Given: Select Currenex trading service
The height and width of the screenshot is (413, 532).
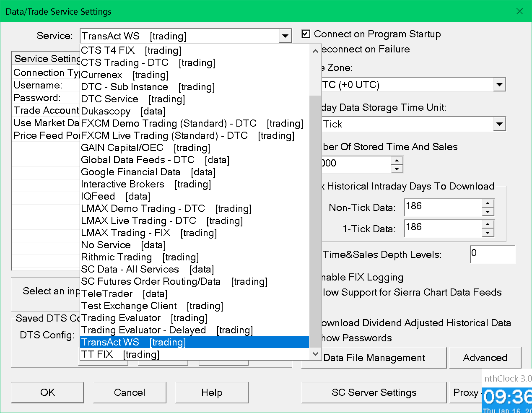Looking at the screenshot, I should tap(195, 75).
